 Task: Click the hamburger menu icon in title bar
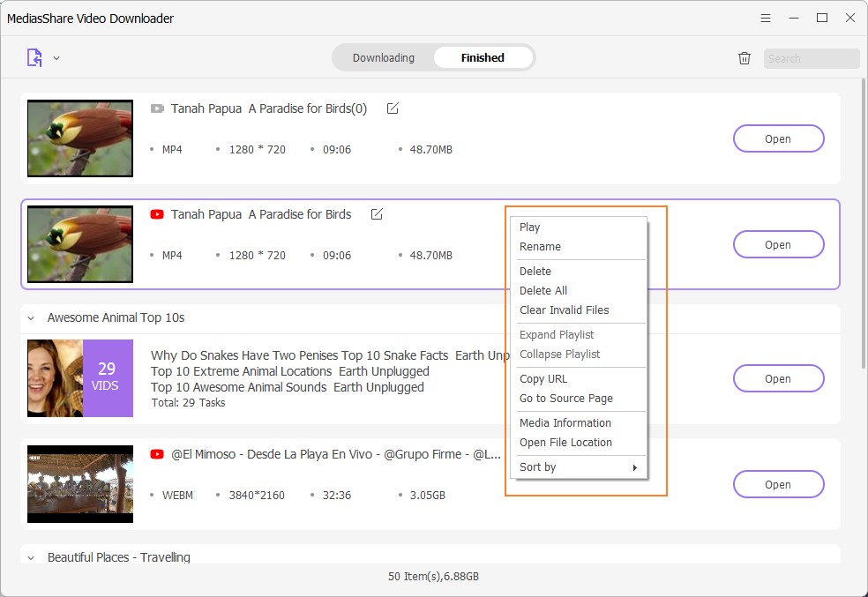[766, 18]
